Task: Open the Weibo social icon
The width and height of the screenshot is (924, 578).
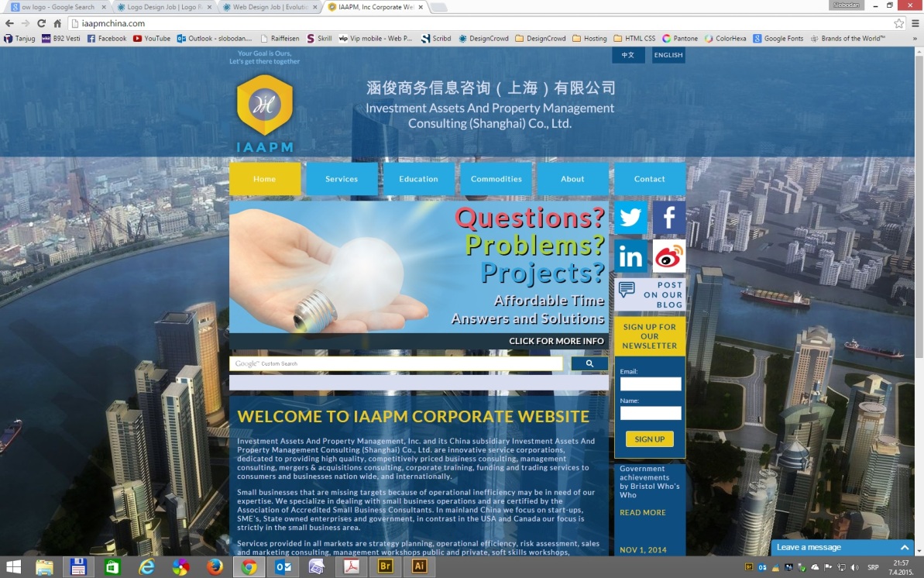Action: pos(669,256)
